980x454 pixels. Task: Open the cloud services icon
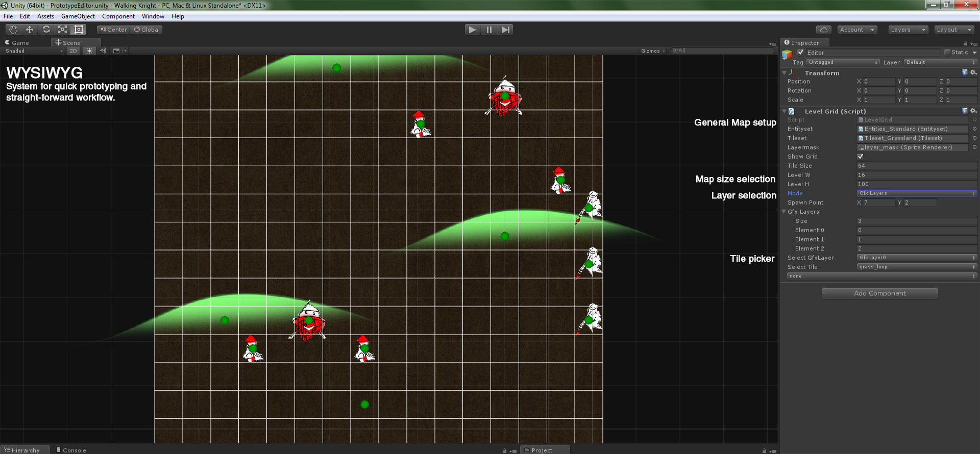tap(823, 30)
